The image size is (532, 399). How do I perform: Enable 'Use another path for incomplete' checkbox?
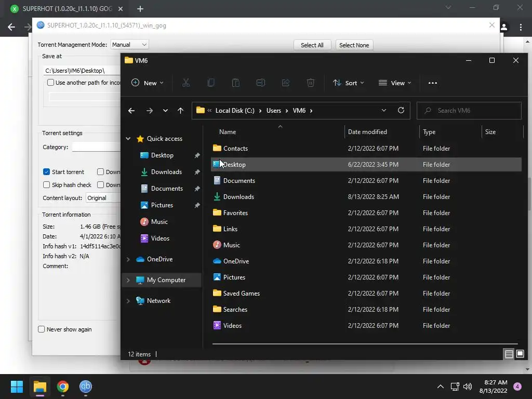50,83
